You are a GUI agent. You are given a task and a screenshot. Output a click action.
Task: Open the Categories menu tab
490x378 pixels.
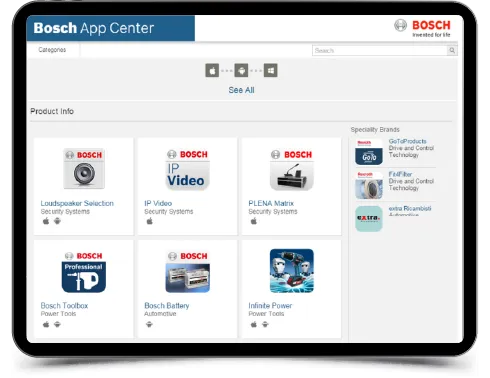coord(52,50)
